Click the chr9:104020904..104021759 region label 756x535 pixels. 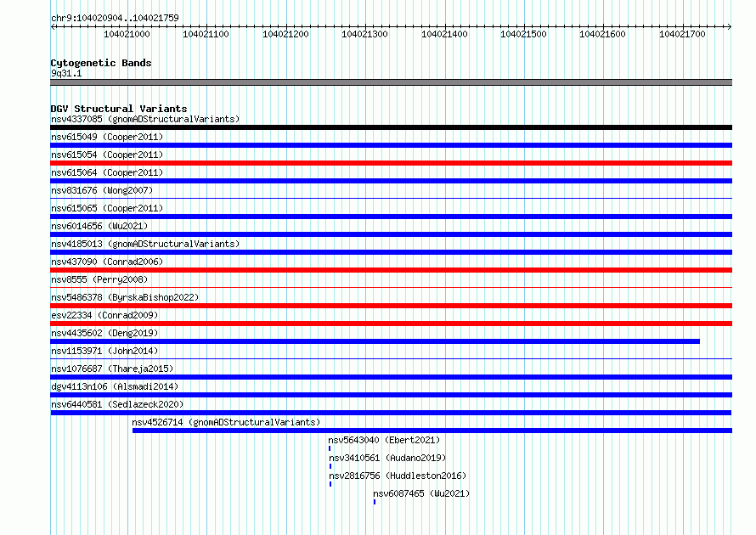point(115,18)
